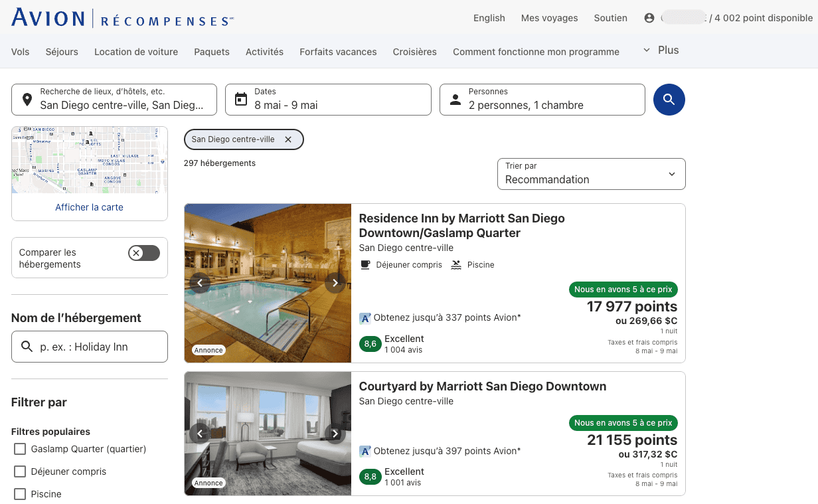This screenshot has width=818, height=504.
Task: Remove the San Diego centre-ville filter chip
Action: (288, 139)
